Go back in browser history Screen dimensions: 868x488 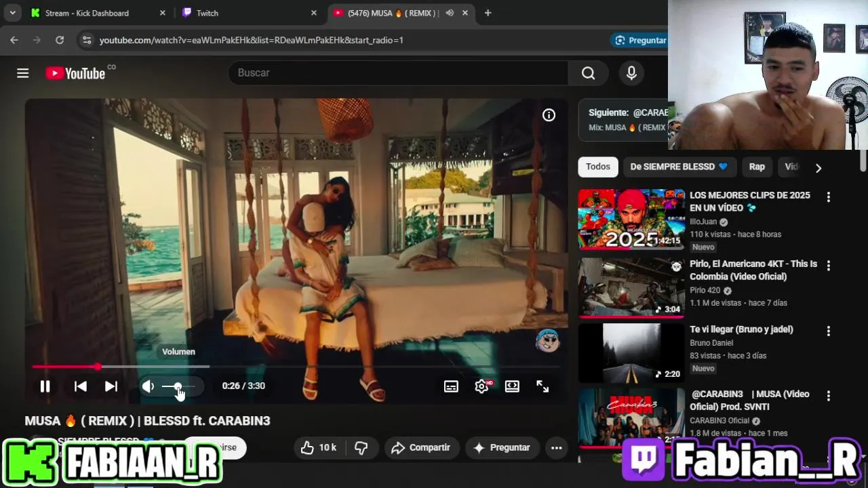pos(14,40)
